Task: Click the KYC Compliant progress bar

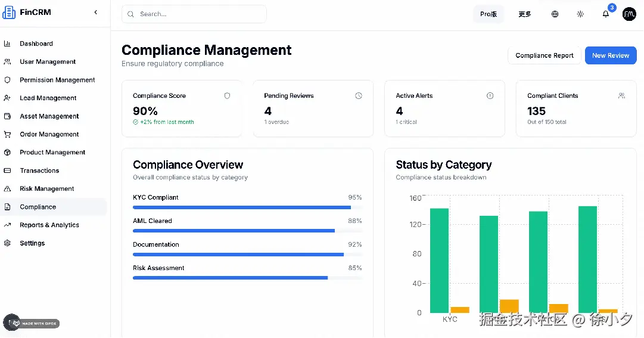Action: (x=247, y=207)
